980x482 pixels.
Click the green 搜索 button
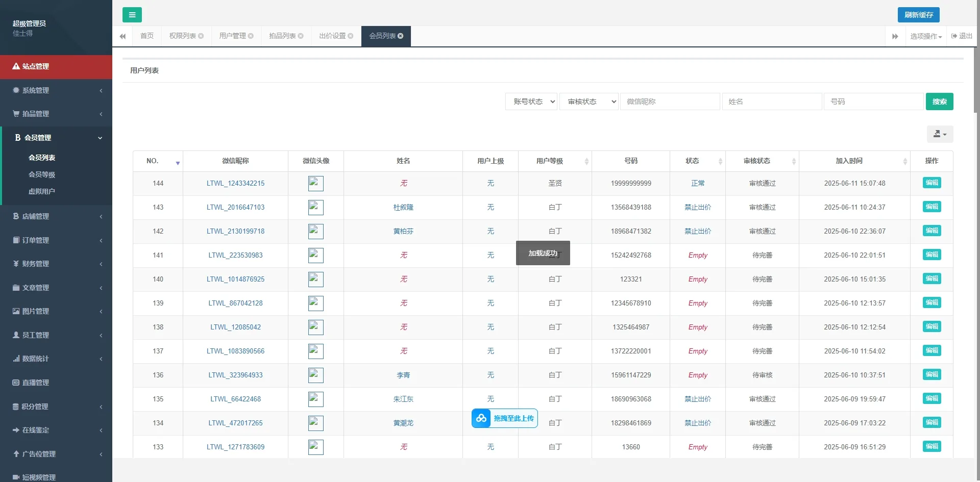[x=939, y=102]
